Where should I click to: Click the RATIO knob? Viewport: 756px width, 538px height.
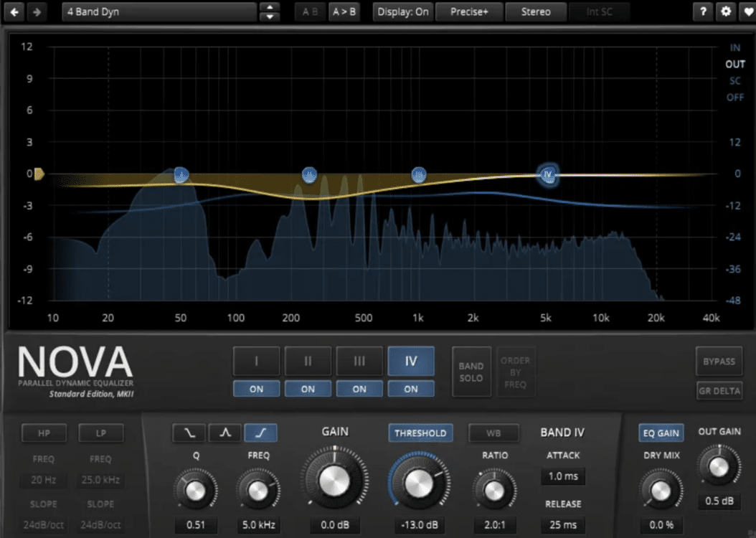pos(495,491)
